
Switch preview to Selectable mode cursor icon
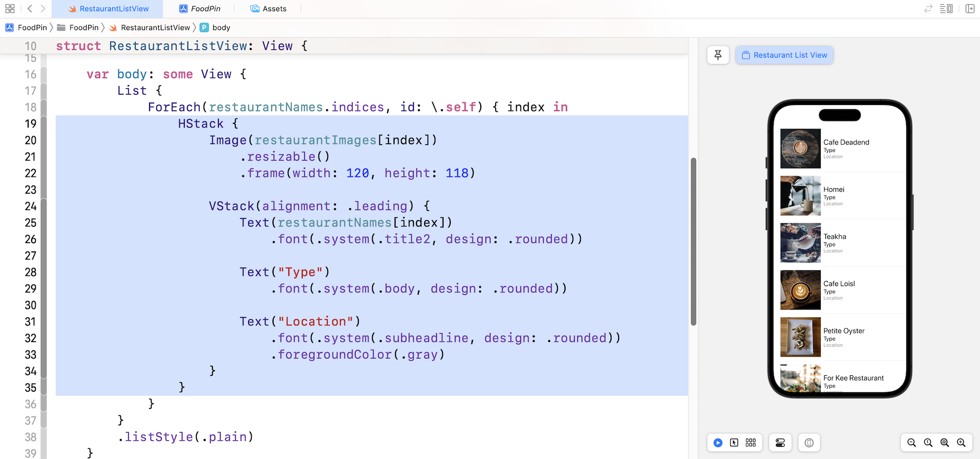[x=734, y=443]
